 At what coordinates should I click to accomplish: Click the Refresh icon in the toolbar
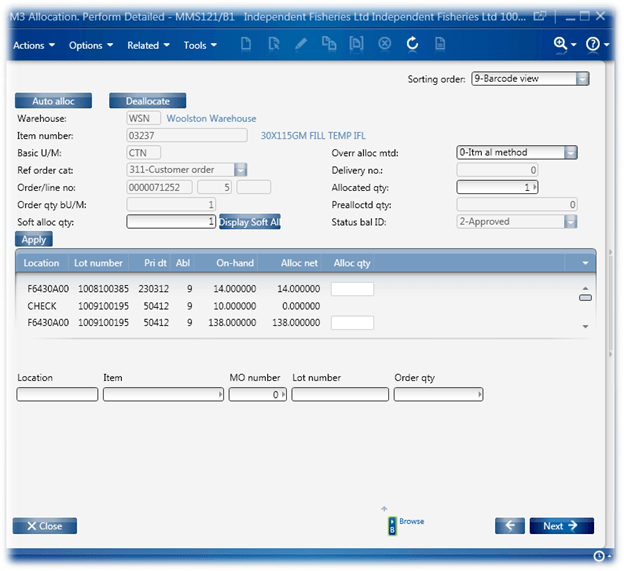[x=412, y=45]
